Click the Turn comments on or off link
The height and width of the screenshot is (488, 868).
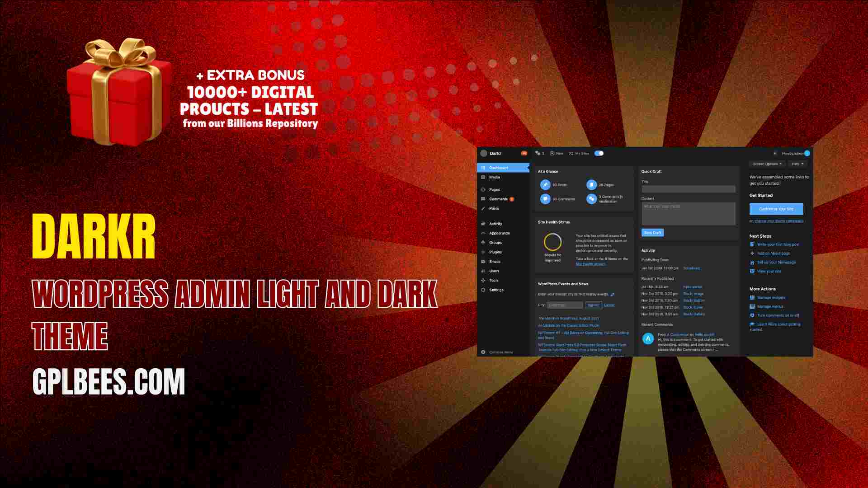tap(778, 315)
